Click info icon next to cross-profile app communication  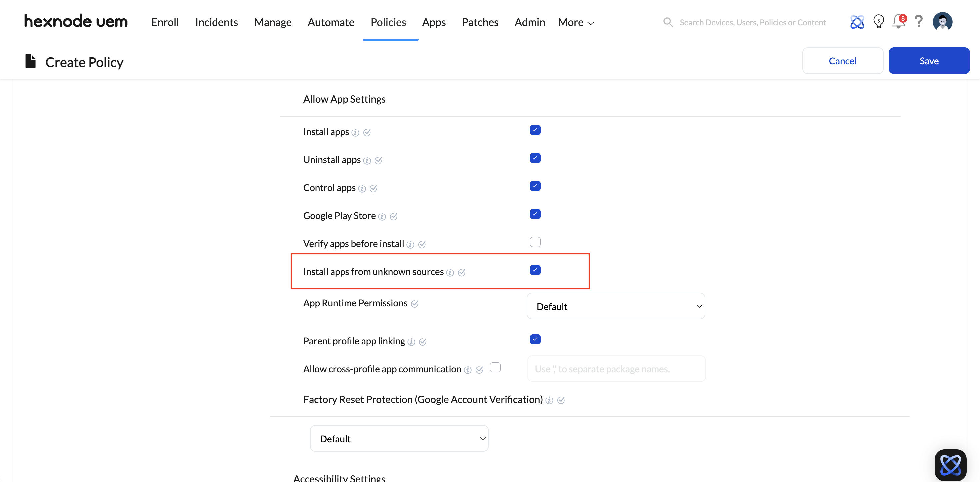point(468,370)
